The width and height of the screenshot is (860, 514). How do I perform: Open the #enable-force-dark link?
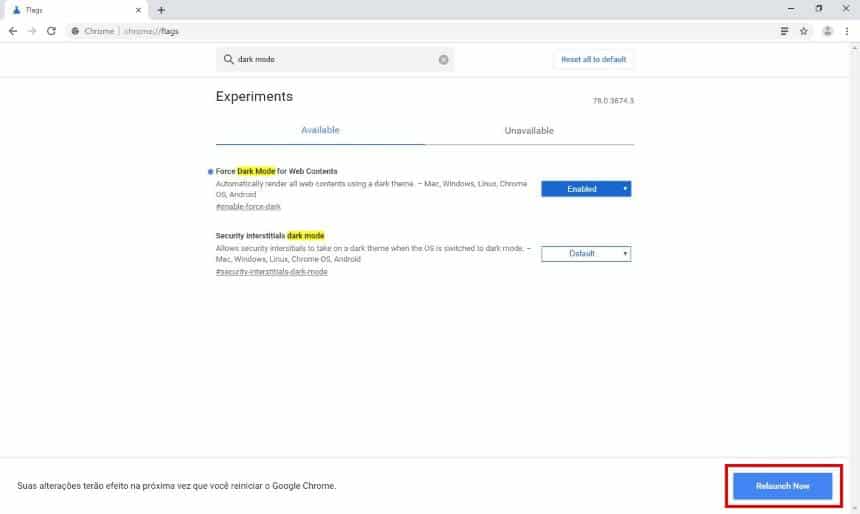tap(248, 207)
